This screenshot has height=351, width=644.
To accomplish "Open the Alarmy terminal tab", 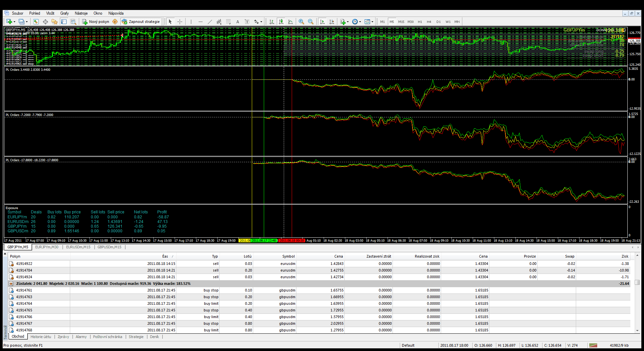I will click(81, 337).
